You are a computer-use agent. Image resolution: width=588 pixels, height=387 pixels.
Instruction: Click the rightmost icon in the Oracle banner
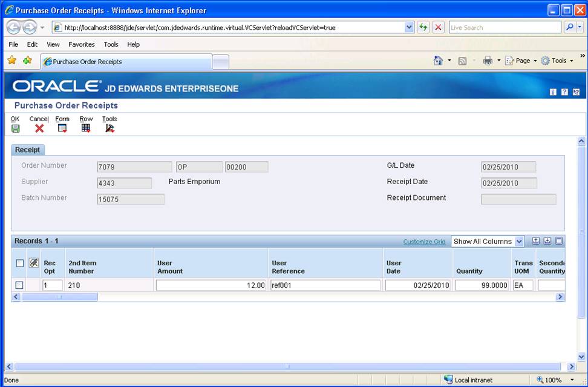pyautogui.click(x=577, y=92)
